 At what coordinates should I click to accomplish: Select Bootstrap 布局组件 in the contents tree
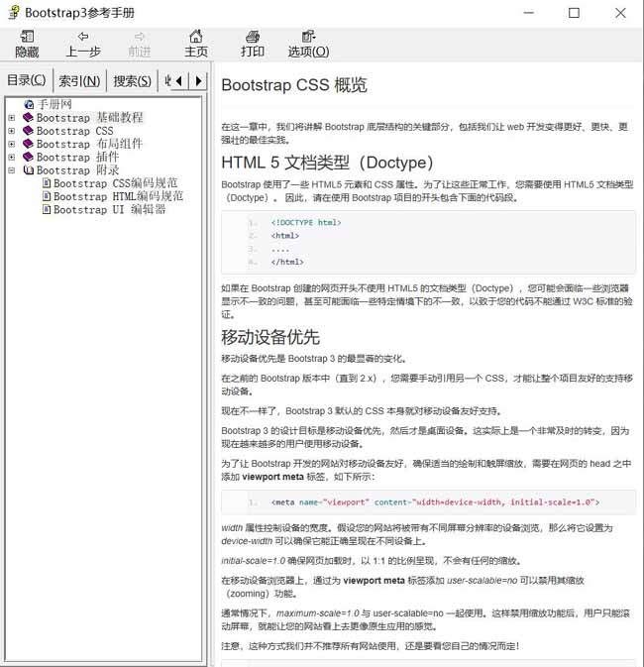[89, 144]
